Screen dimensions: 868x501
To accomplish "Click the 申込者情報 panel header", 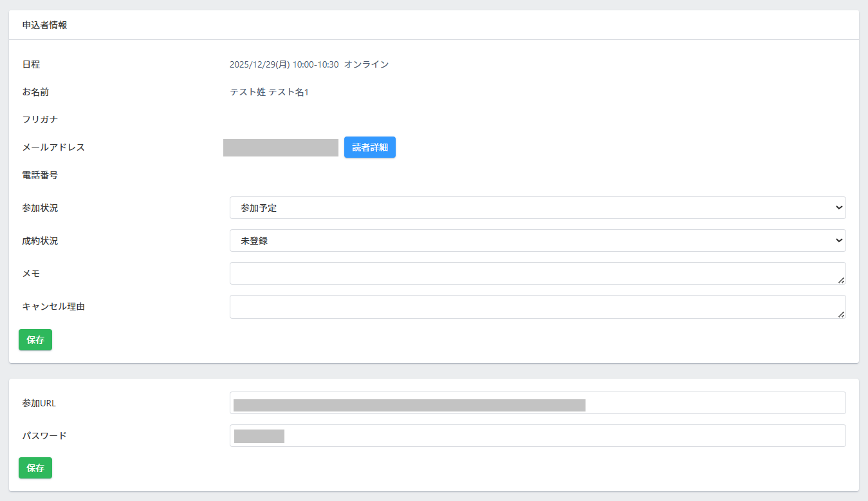I will pyautogui.click(x=45, y=26).
